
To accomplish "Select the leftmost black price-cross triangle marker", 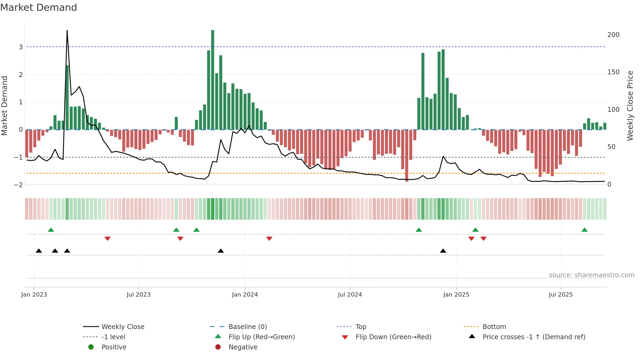I will [39, 251].
